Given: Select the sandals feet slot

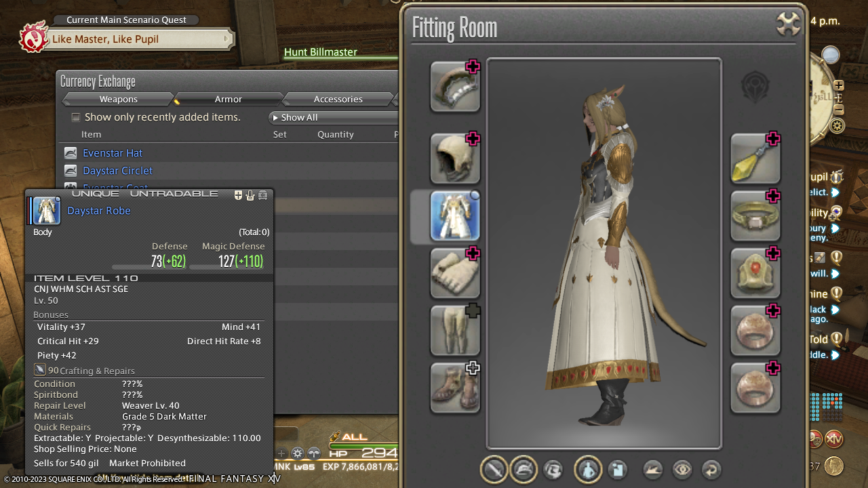Looking at the screenshot, I should tap(455, 388).
